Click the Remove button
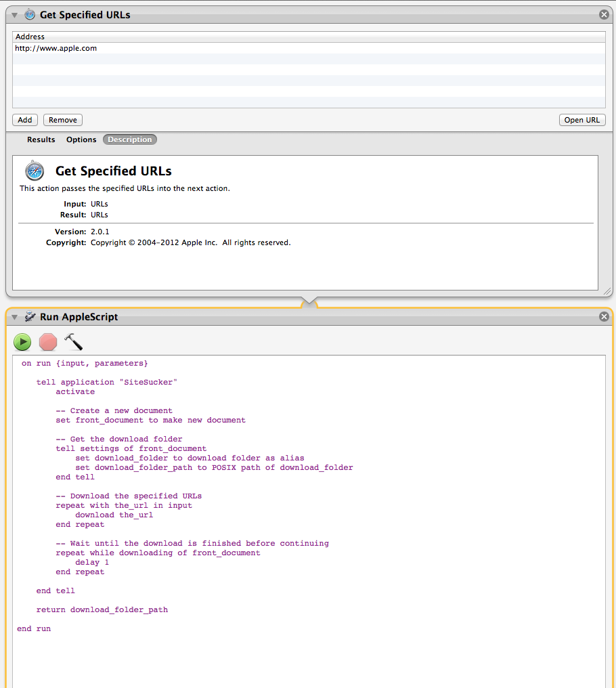 (63, 120)
